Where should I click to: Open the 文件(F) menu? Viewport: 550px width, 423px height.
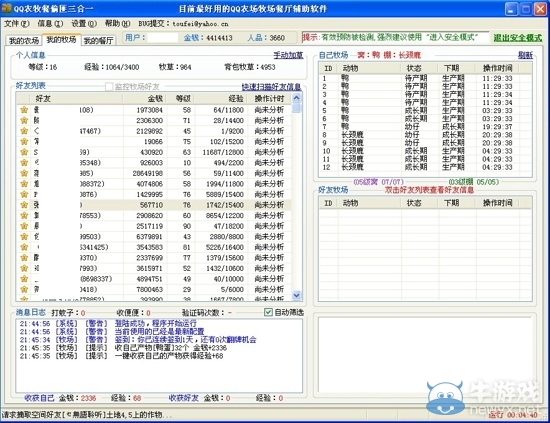[x=16, y=24]
